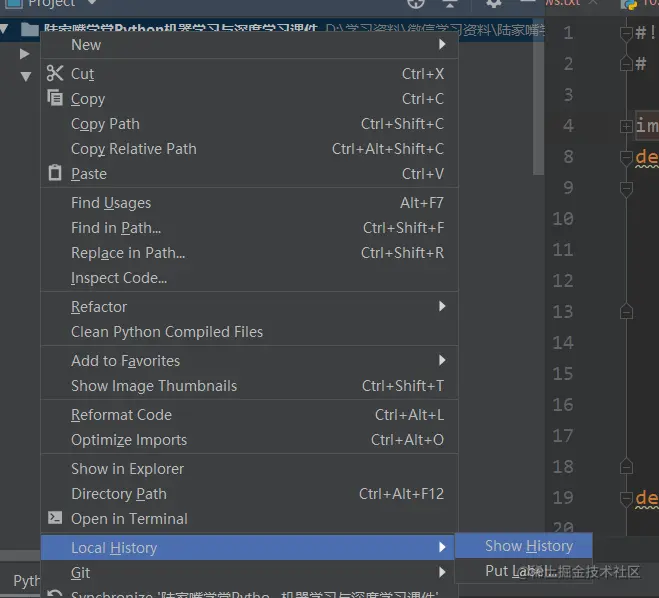Toggle the fold marker on editor line 2
Viewport: 659px width, 598px height.
(626, 63)
